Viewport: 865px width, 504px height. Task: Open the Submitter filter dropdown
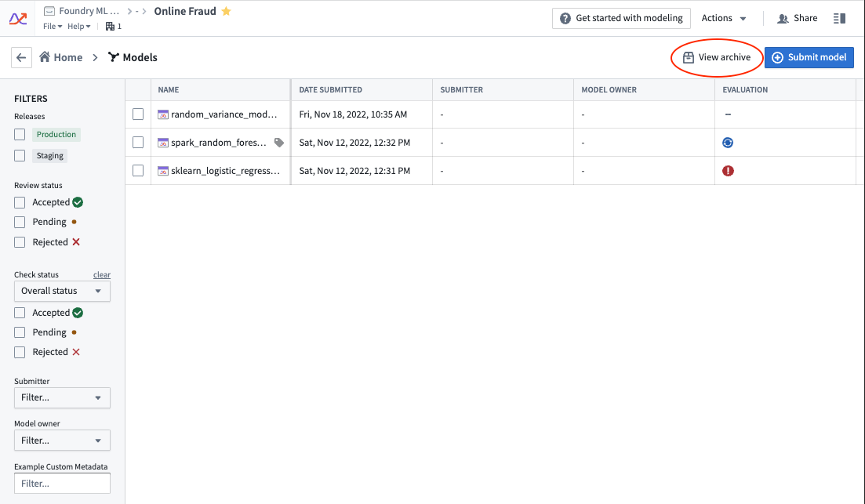[x=62, y=397]
